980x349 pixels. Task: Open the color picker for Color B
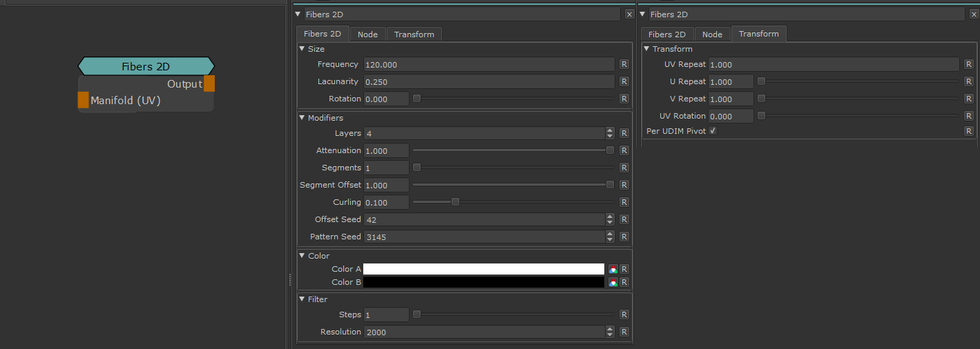613,282
